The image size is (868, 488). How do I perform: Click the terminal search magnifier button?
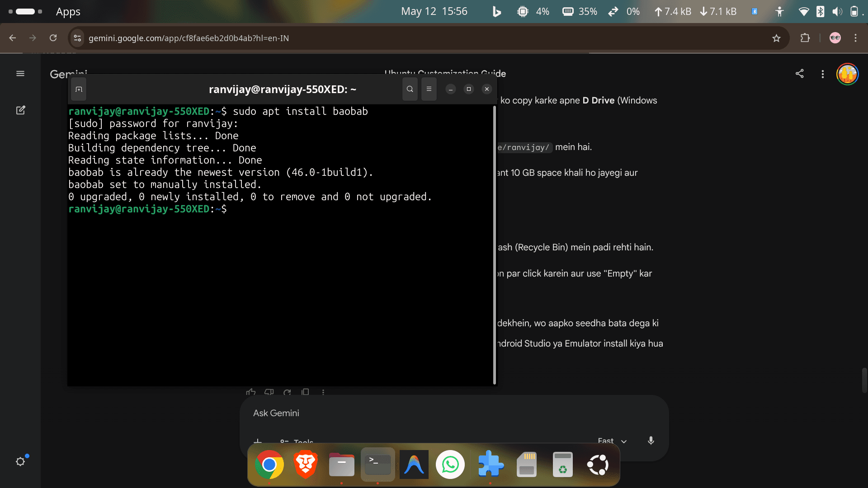click(410, 89)
